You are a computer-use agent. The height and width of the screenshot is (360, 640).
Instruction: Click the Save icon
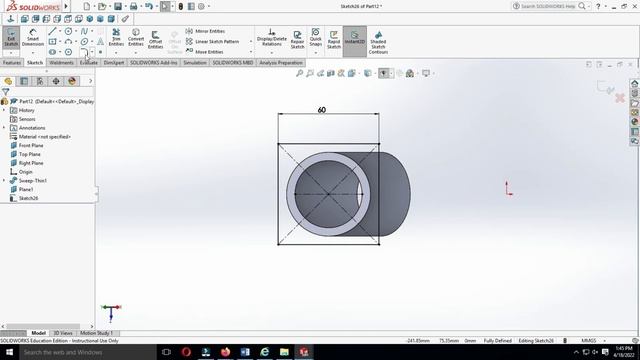point(118,6)
